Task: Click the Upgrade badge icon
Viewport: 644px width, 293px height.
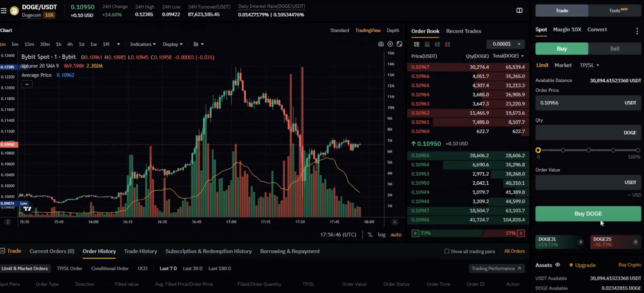Action: coord(571,265)
